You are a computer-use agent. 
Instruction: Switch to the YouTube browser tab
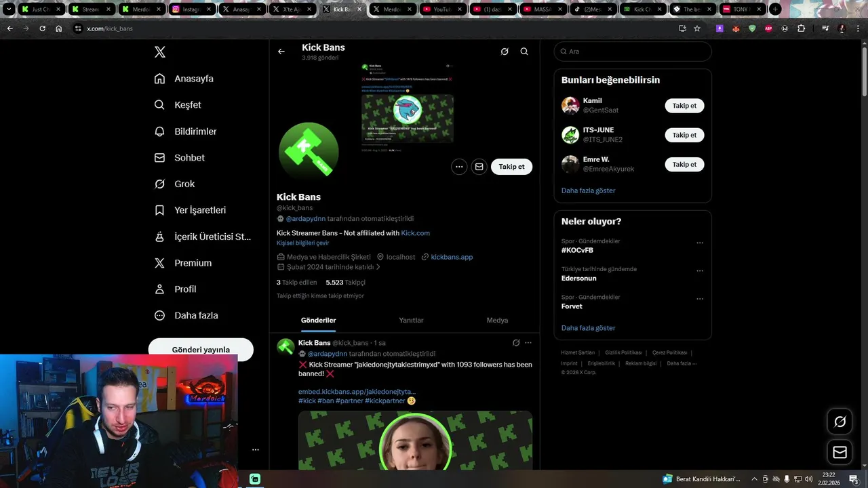[x=443, y=9]
